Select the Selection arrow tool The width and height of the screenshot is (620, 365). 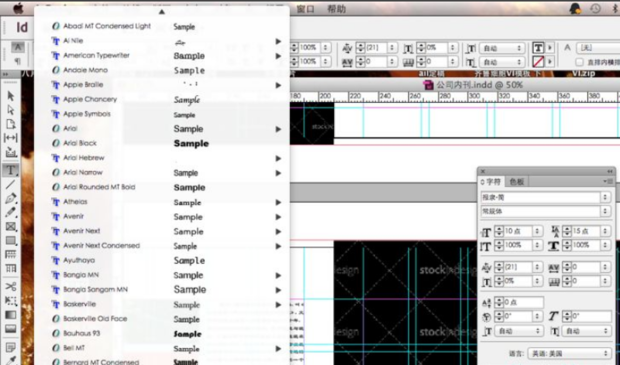pyautogui.click(x=11, y=96)
